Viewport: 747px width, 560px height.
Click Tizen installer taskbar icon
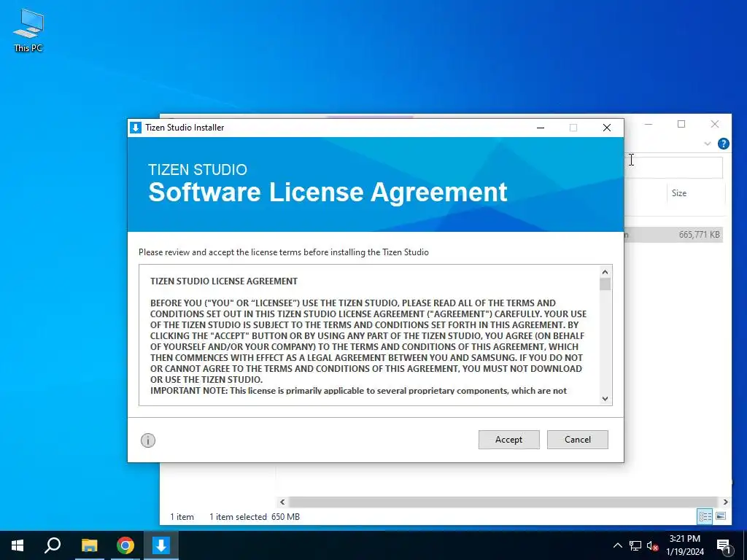click(161, 545)
